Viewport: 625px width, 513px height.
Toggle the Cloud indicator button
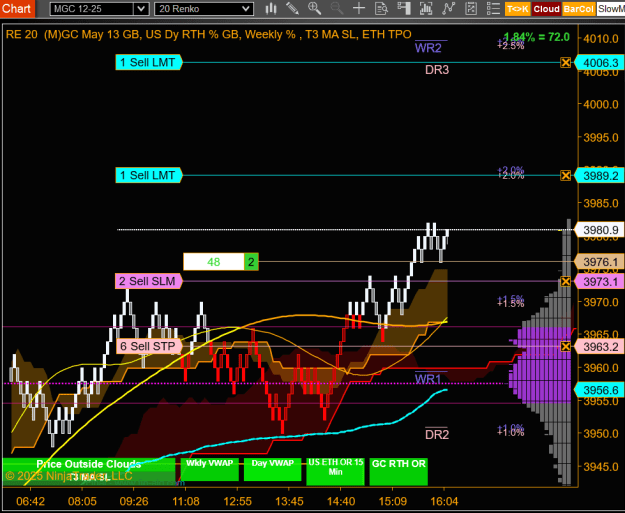coord(546,9)
